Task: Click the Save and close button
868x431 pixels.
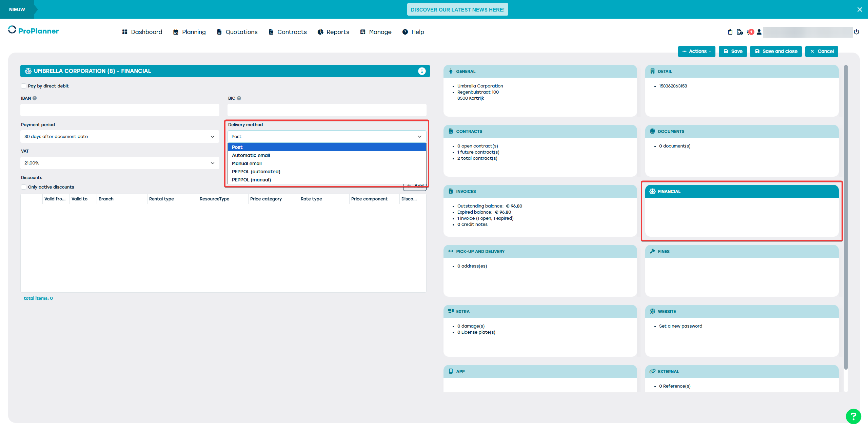Action: pyautogui.click(x=776, y=52)
